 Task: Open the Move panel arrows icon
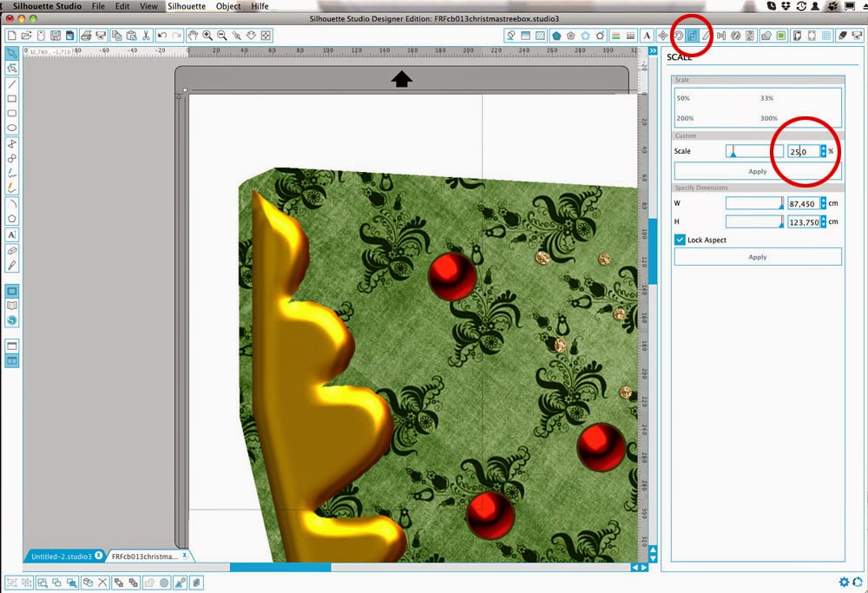pos(662,36)
